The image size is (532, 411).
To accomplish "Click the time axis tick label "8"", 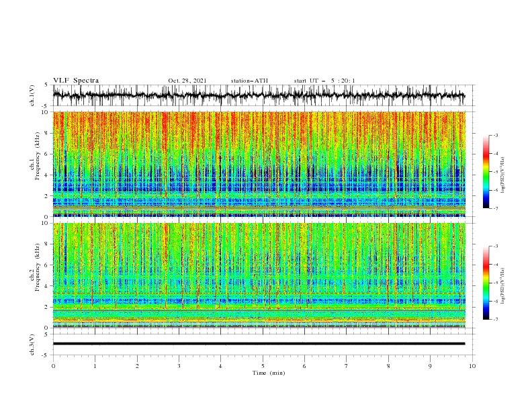I will click(388, 366).
